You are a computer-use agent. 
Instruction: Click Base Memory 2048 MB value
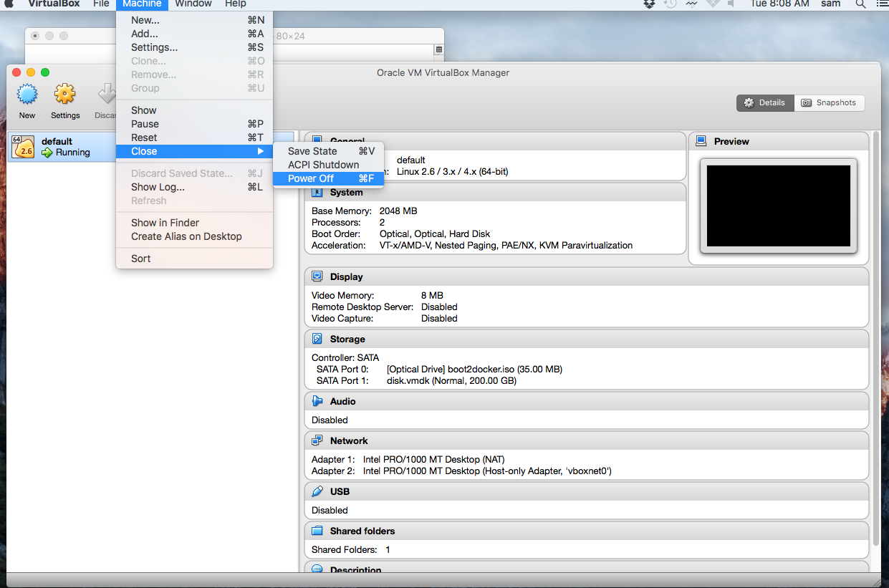[398, 211]
